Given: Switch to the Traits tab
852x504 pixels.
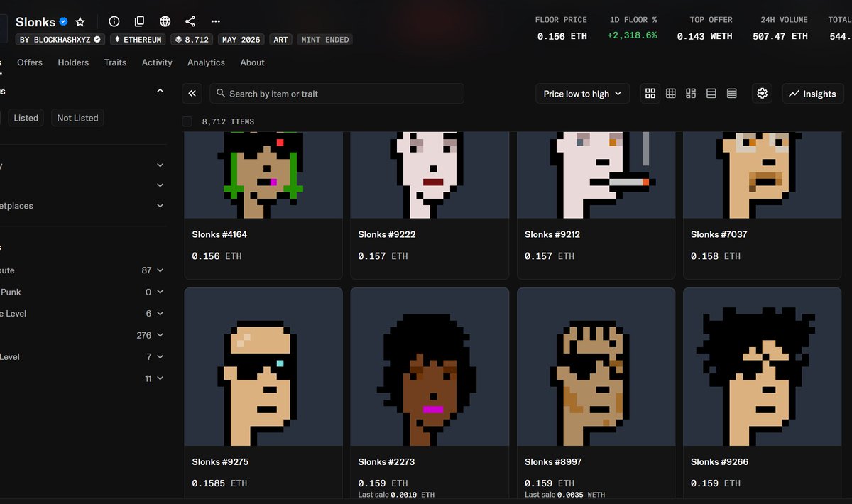Looking at the screenshot, I should [x=115, y=62].
